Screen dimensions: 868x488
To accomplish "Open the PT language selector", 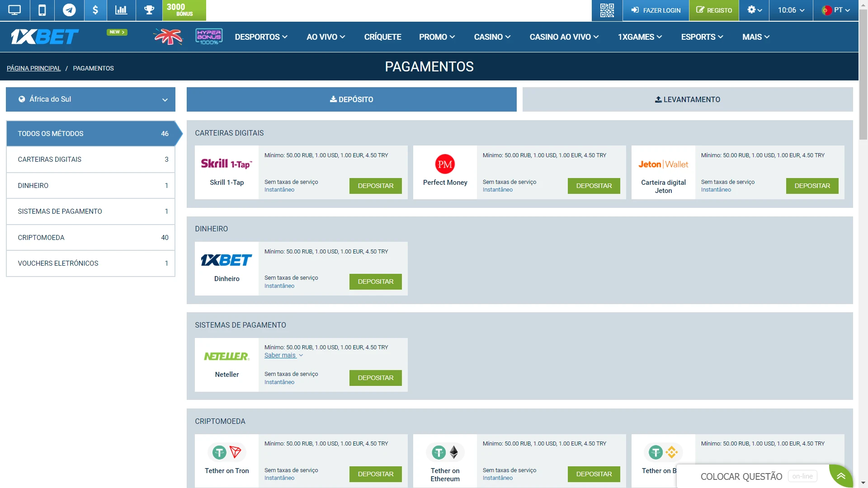I will [835, 10].
